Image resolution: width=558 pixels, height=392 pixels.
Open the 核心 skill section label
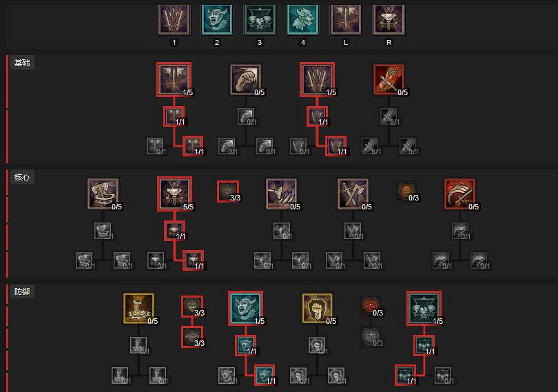point(22,177)
